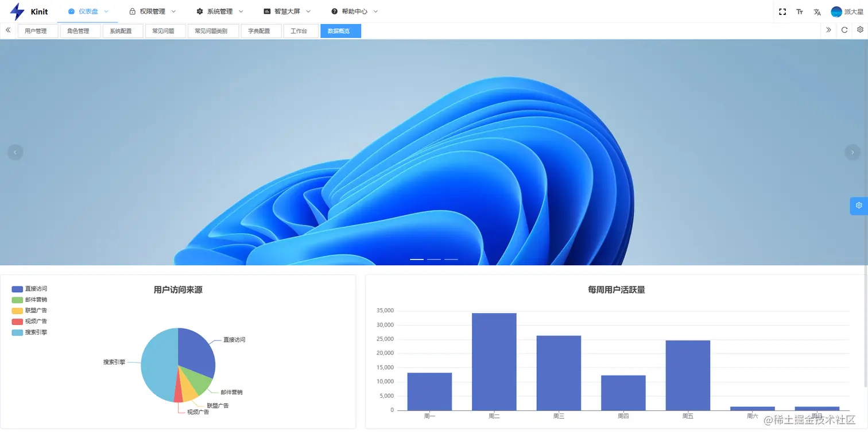Click the right arrow on the banner carousel
The image size is (868, 438).
pyautogui.click(x=852, y=152)
